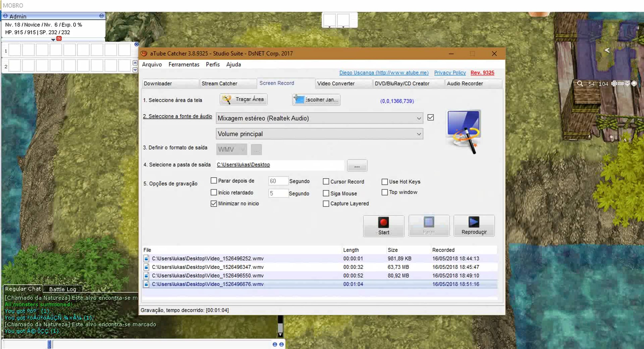Check the Top window option

tap(385, 192)
